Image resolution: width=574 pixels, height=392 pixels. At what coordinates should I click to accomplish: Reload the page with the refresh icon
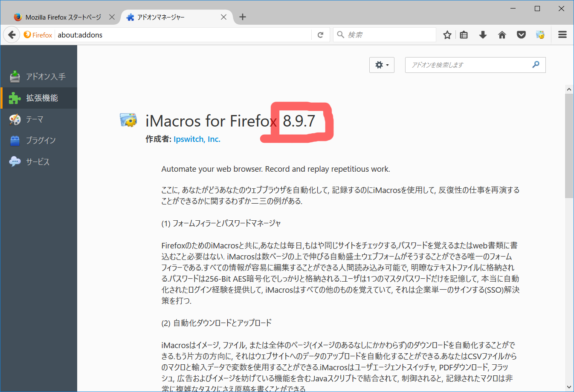point(321,35)
